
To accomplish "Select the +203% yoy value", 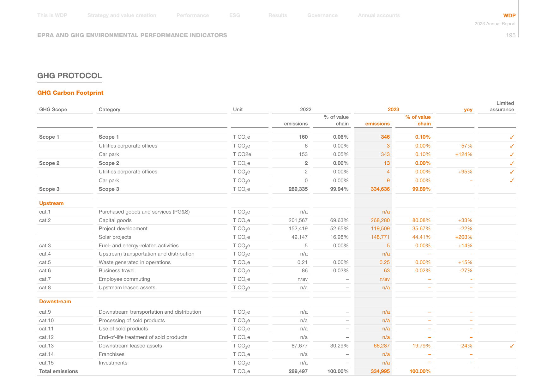I will click(464, 237).
